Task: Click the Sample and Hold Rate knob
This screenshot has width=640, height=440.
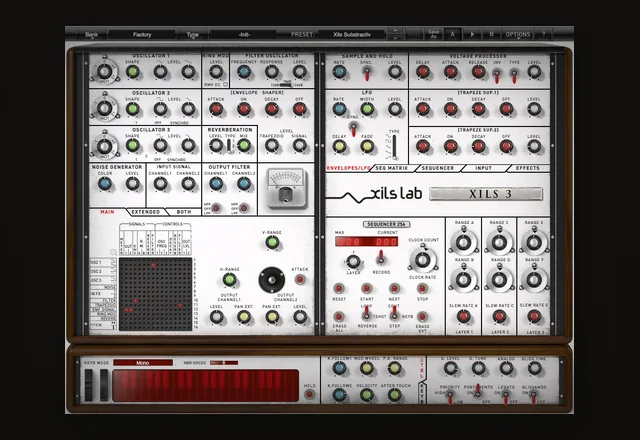Action: pos(339,72)
